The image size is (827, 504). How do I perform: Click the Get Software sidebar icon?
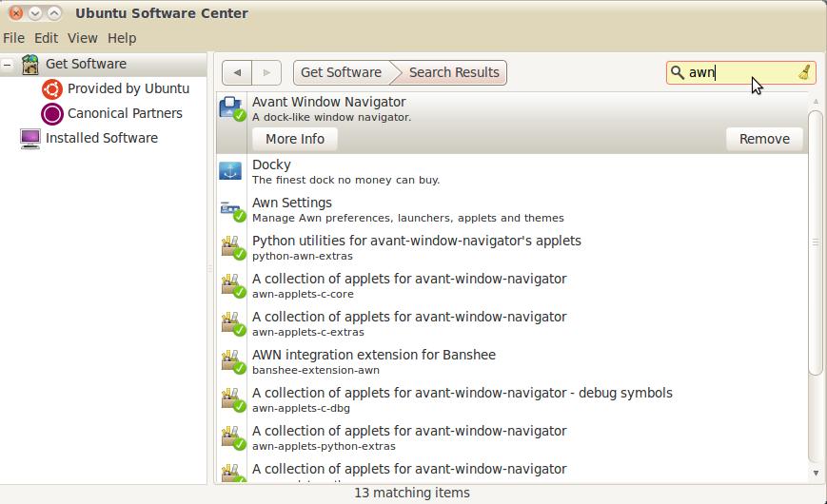pos(30,65)
